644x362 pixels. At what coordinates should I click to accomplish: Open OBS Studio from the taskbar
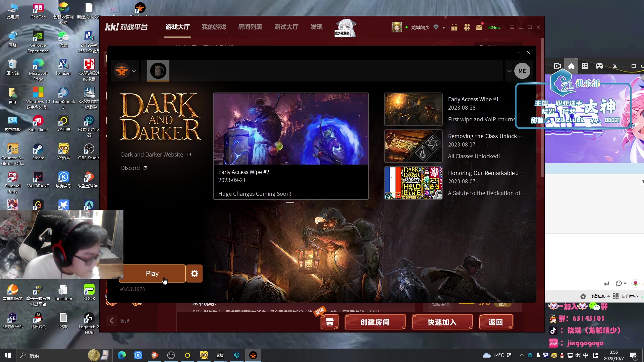171,355
